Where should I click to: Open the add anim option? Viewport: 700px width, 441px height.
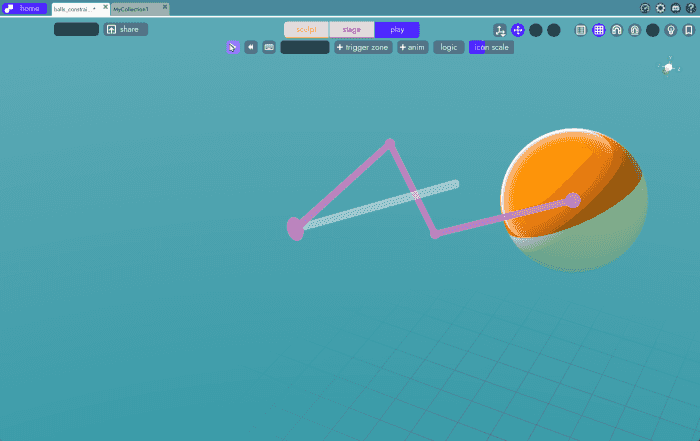pos(413,47)
